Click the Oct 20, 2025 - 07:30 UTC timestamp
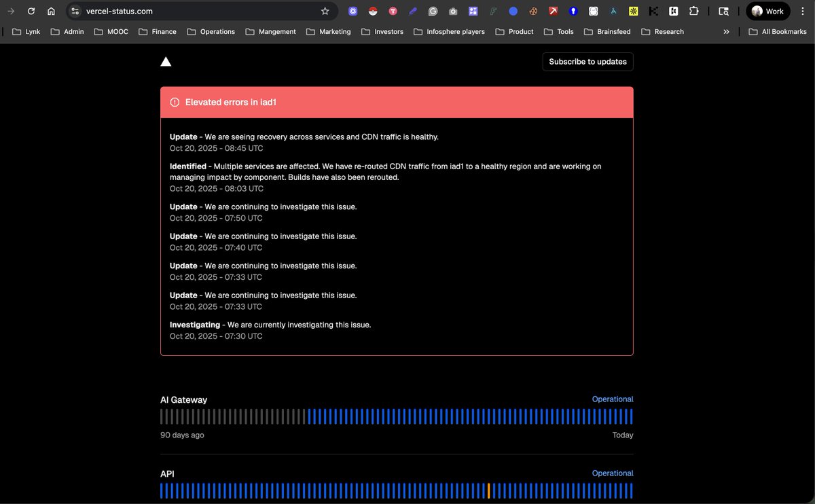 217,336
